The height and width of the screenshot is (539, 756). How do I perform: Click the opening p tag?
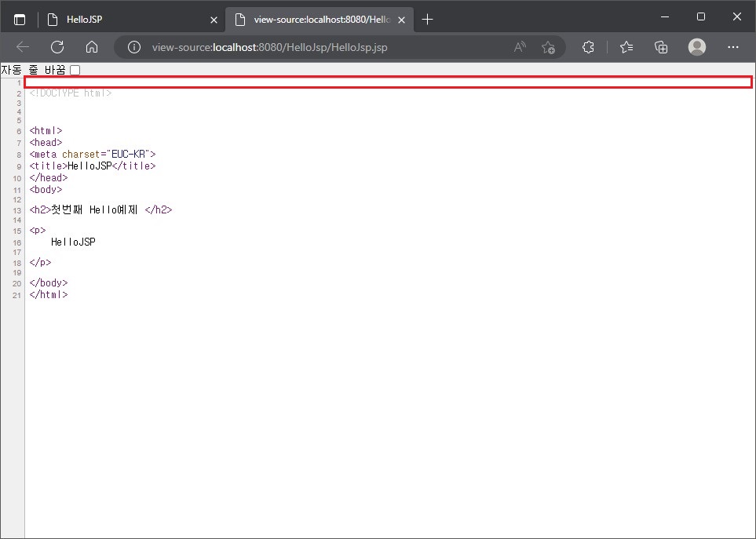pos(38,230)
